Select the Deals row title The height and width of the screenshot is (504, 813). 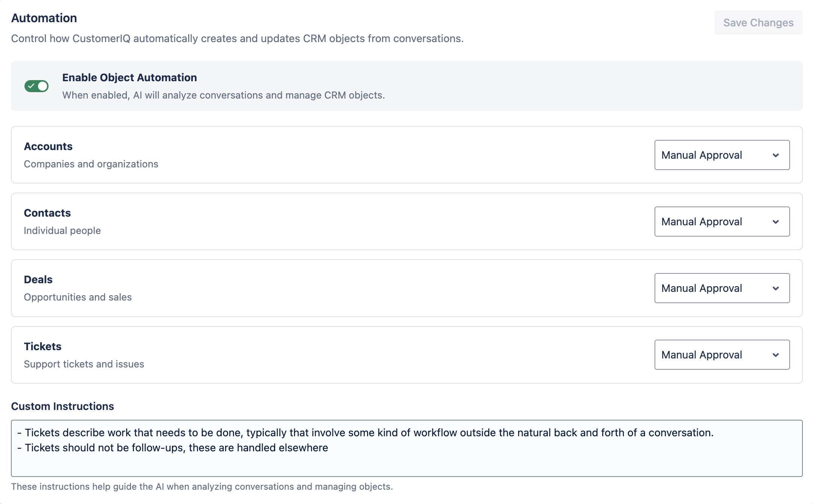point(38,279)
